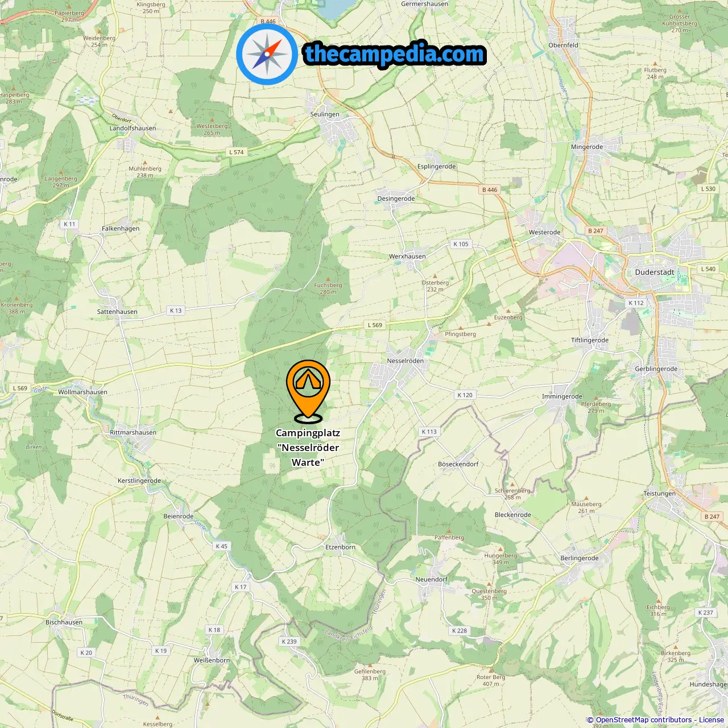
Task: Select the Nesselröden village label
Action: (406, 361)
